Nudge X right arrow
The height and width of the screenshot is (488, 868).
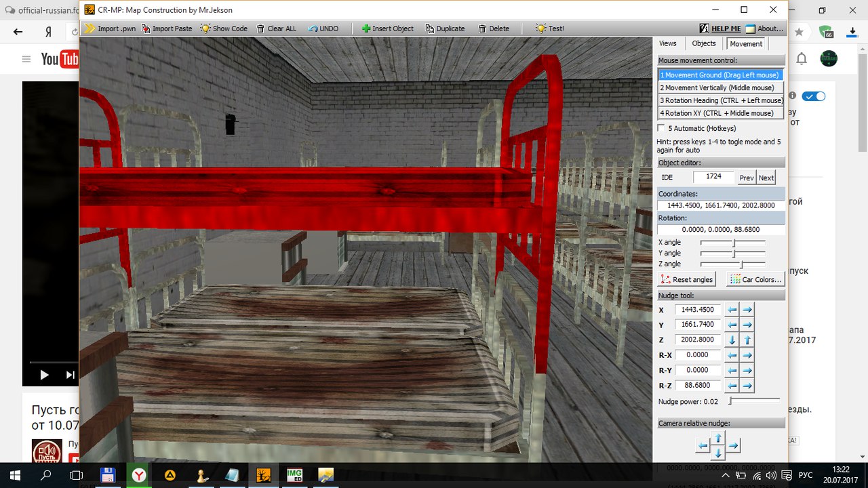(747, 310)
